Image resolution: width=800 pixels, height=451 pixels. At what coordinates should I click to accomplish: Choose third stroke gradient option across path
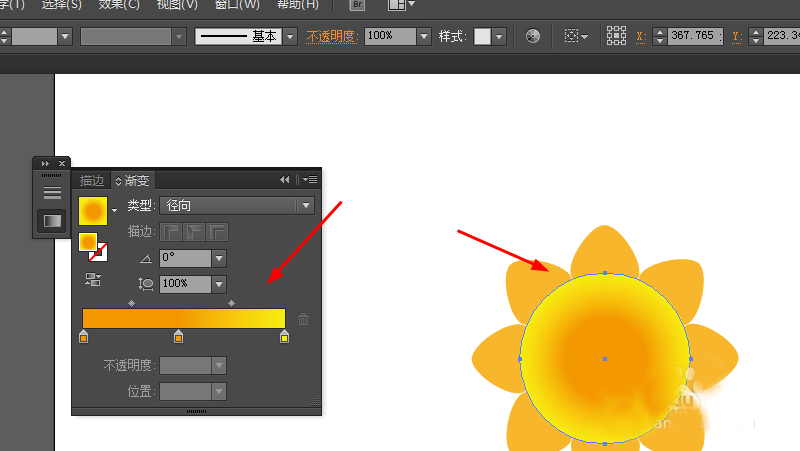(x=217, y=232)
